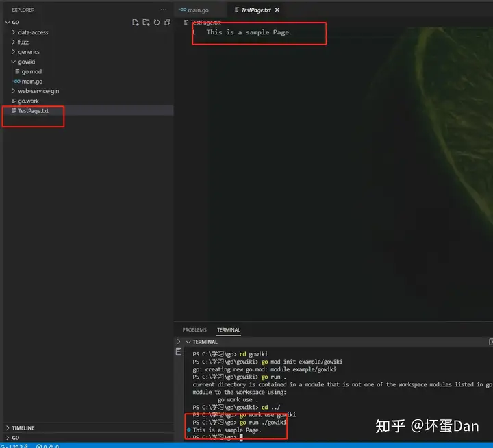
Task: Click the Go 1.20.3 version in status bar
Action: (x=14, y=446)
